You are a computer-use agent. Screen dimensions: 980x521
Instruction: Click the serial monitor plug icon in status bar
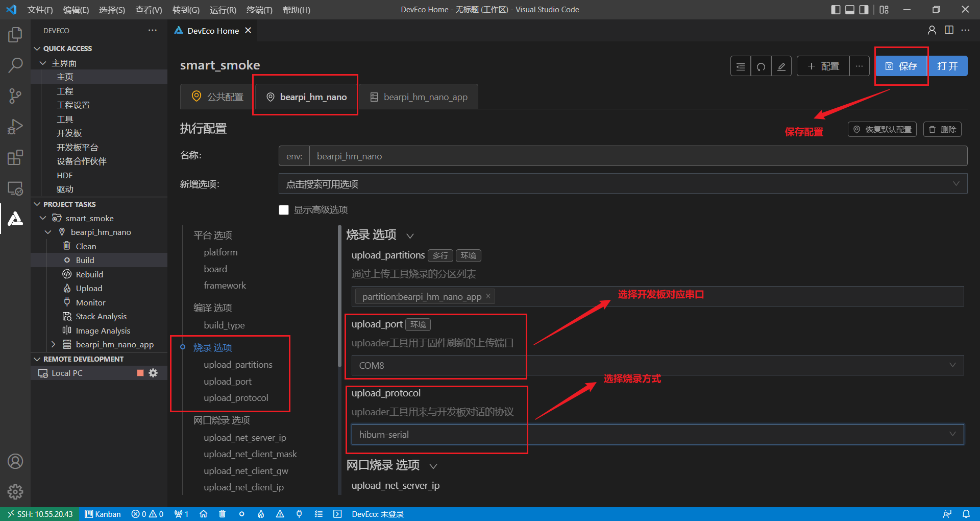tap(299, 514)
